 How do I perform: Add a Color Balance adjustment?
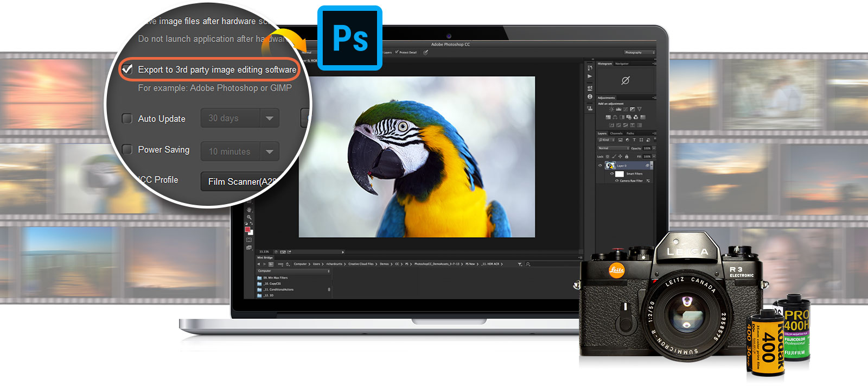615,117
